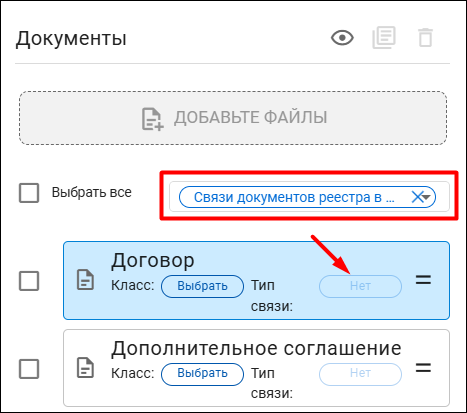467x413 pixels.
Task: Check the Выбрать все checkbox
Action: tap(29, 193)
